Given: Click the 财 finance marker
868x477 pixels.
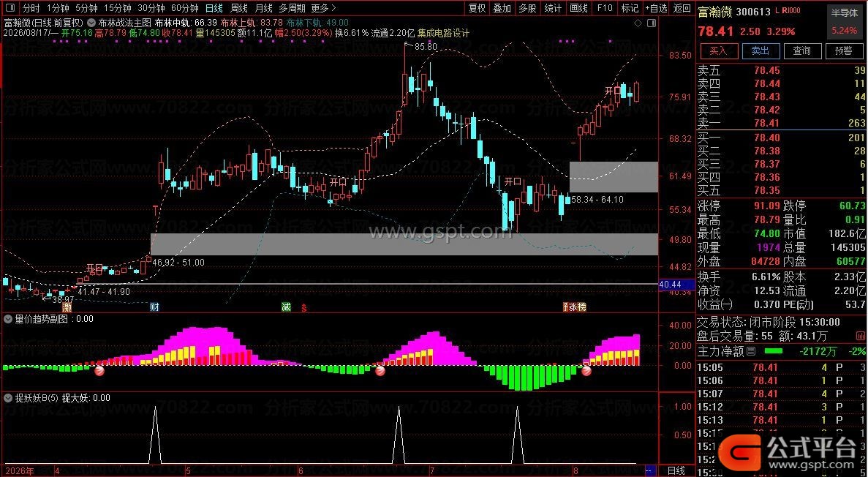Looking at the screenshot, I should click(x=154, y=307).
